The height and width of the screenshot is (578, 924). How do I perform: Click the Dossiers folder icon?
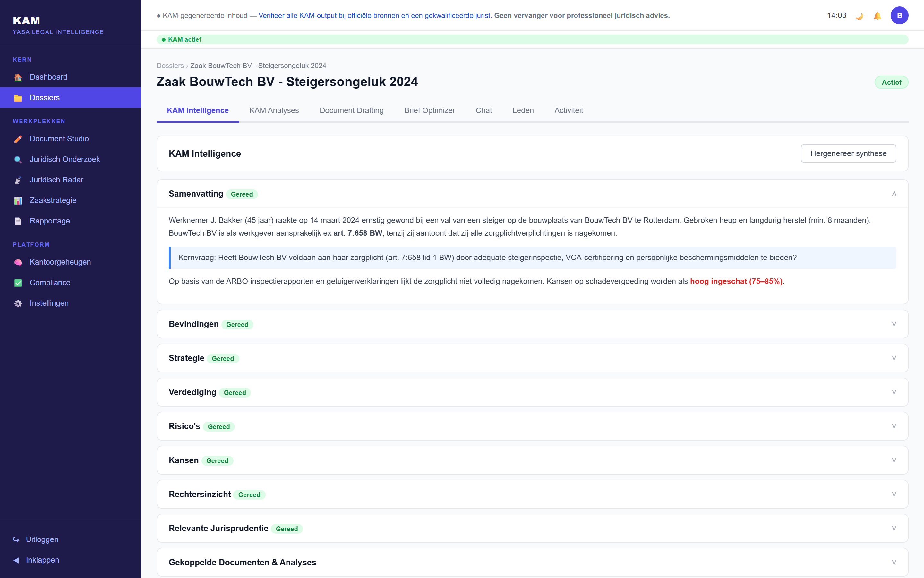point(18,98)
